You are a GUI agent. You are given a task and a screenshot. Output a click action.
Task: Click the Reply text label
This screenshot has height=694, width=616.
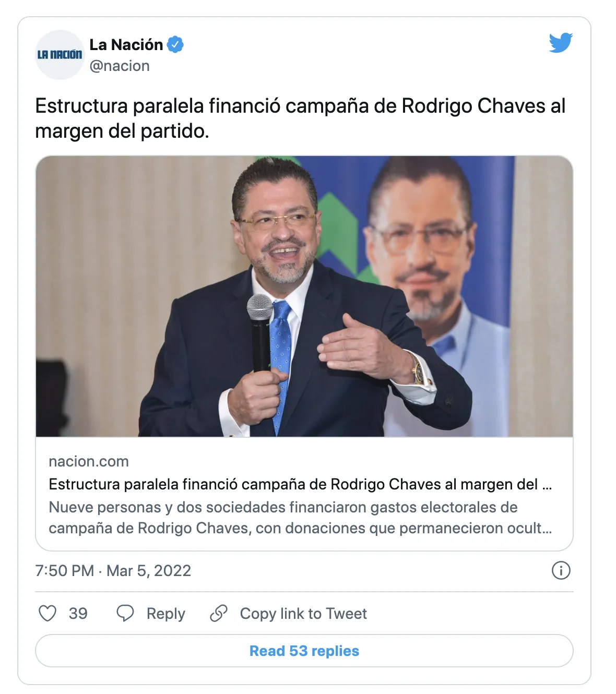tap(166, 614)
